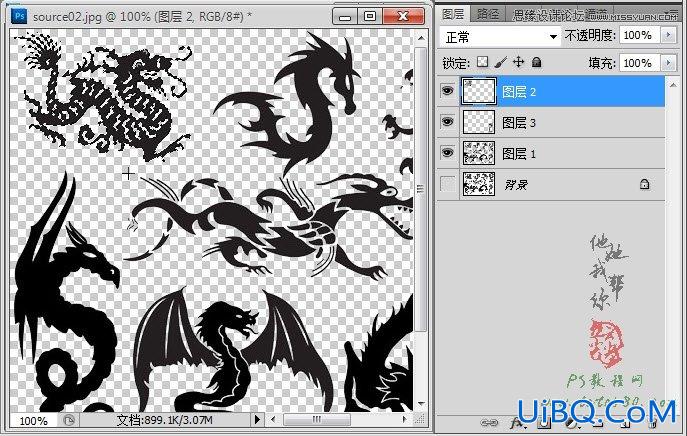This screenshot has height=436, width=687.
Task: Select the 图层 3 layer
Action: pos(551,122)
